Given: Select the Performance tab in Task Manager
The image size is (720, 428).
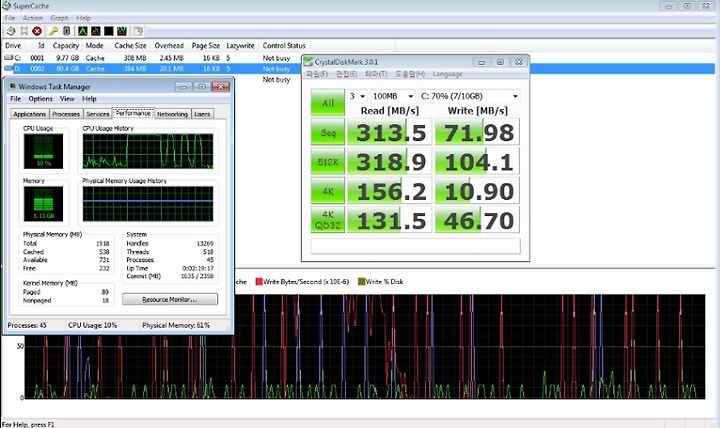Looking at the screenshot, I should coord(133,113).
